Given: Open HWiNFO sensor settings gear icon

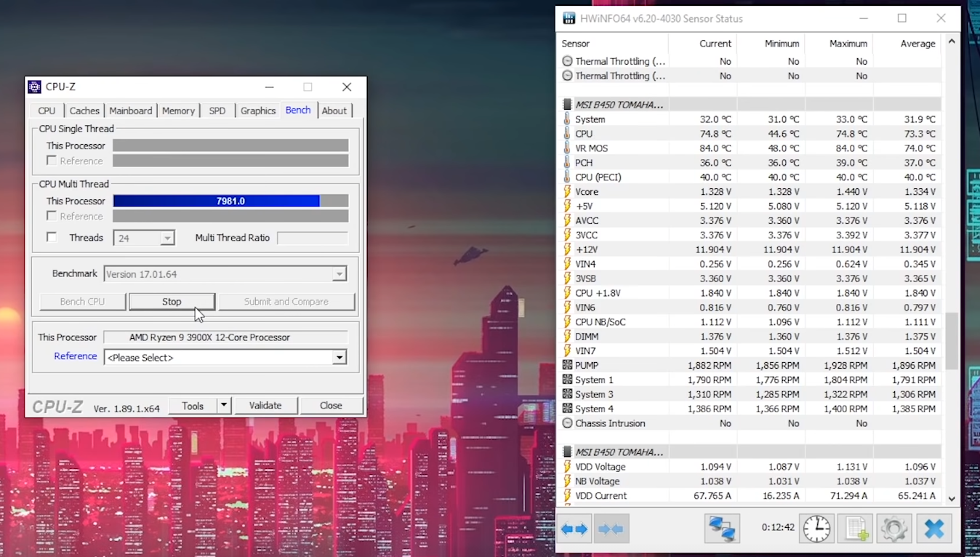Looking at the screenshot, I should tap(893, 529).
